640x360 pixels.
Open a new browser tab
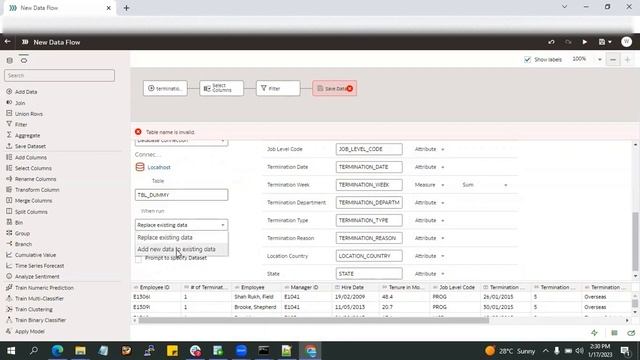pos(127,8)
